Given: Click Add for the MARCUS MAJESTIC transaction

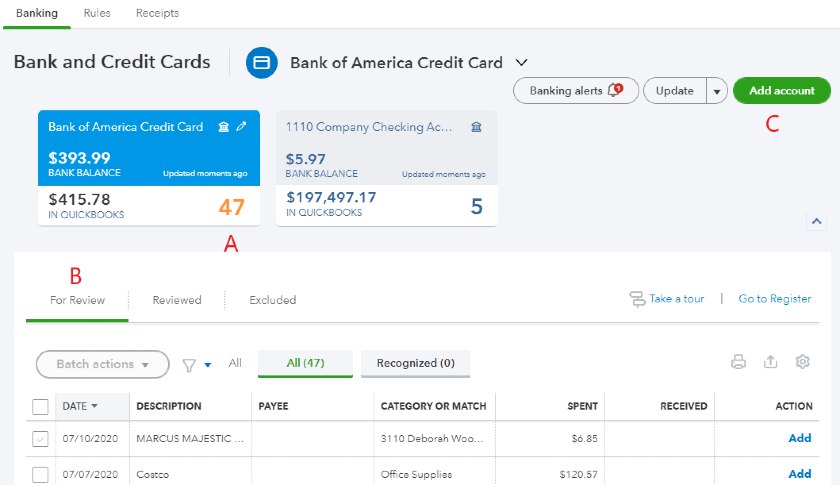Looking at the screenshot, I should 800,438.
